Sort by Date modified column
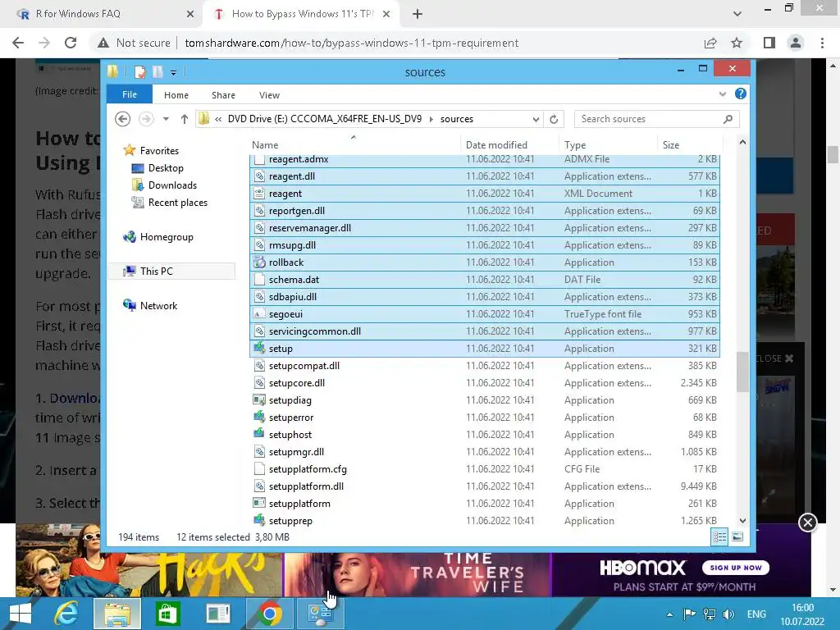Screen dimensions: 840x630 (510, 144)
